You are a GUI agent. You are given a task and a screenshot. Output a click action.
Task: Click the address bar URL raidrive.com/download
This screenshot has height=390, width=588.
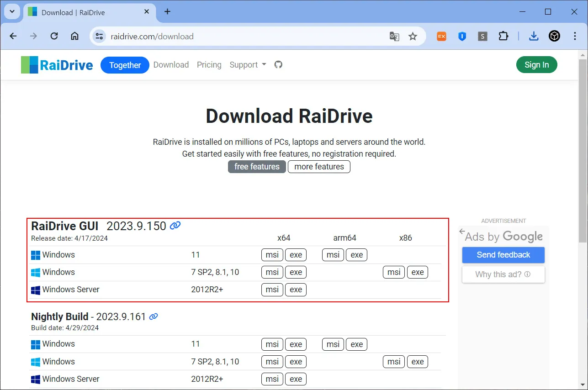(152, 37)
